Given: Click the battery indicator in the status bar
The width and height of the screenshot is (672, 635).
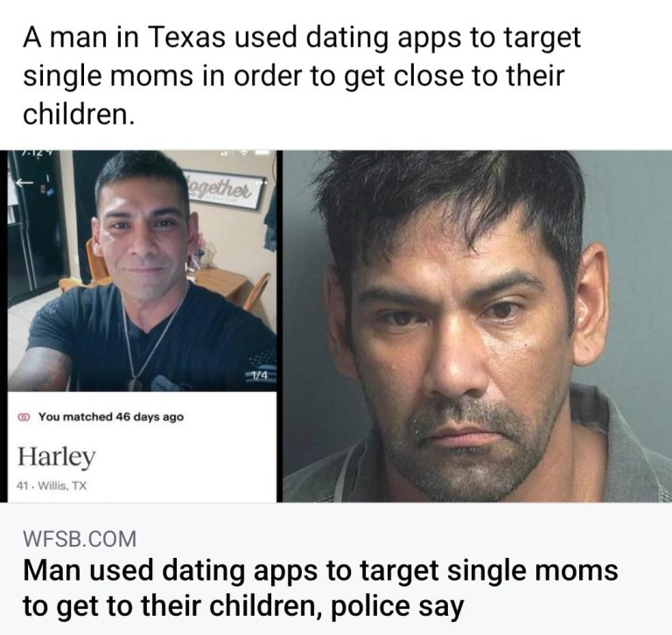Looking at the screenshot, I should click(262, 152).
